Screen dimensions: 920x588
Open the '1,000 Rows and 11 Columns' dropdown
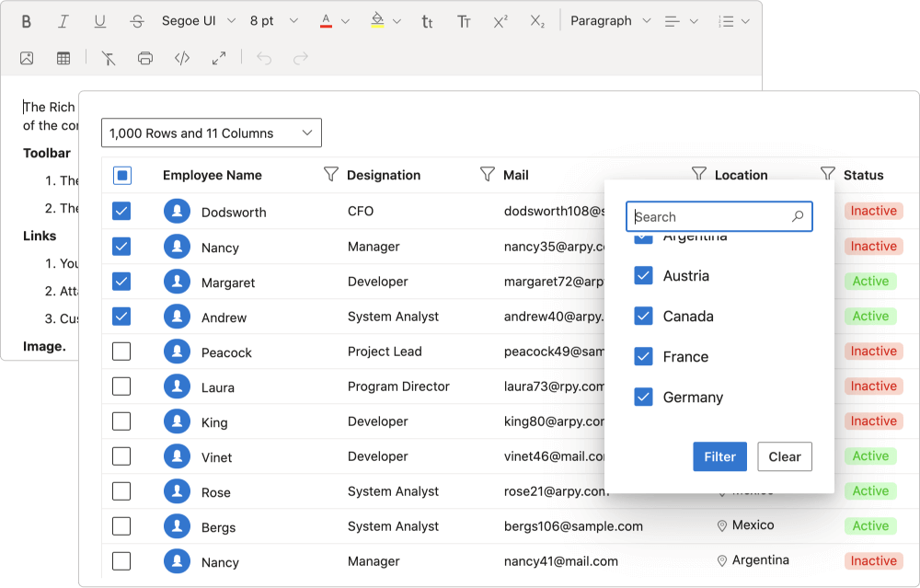click(x=211, y=133)
